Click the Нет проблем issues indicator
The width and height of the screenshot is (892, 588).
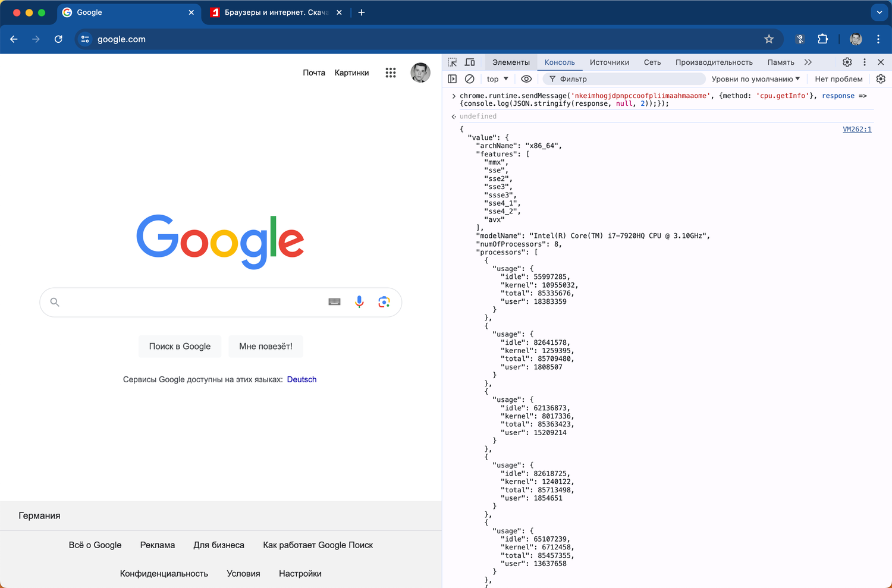click(838, 79)
